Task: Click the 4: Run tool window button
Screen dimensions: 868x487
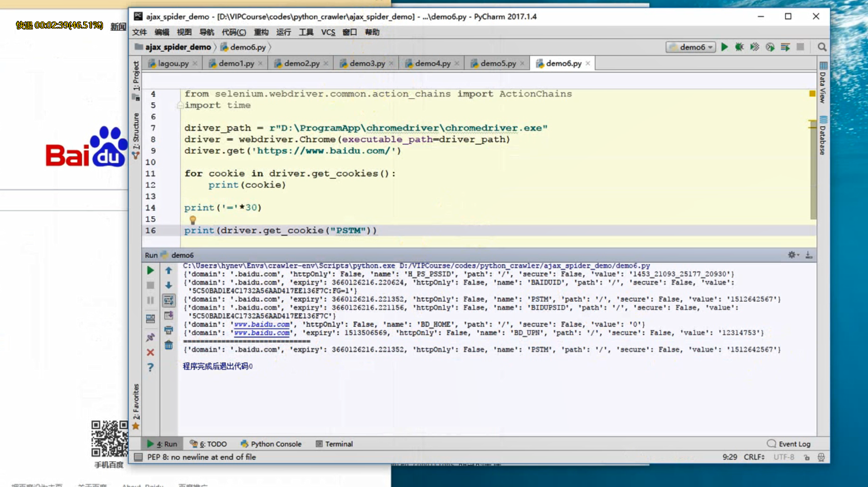Action: (x=162, y=444)
